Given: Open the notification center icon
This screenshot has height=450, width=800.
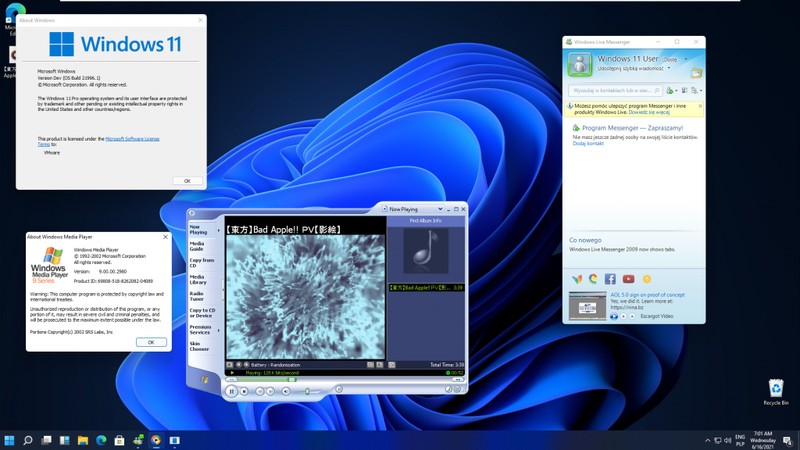Looking at the screenshot, I should 788,441.
